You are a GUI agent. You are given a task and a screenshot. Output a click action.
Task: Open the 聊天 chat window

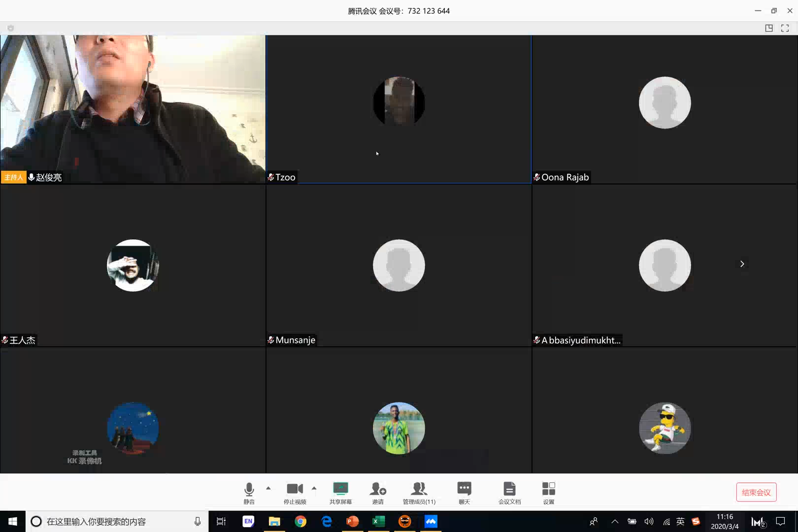click(x=464, y=492)
